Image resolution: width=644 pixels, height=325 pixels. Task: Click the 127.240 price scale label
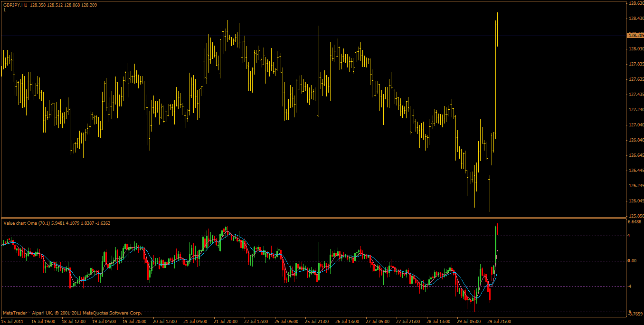pos(635,109)
